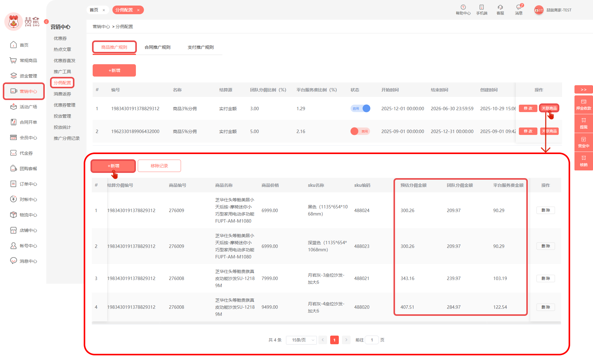
Task: Click the 前往 page number input field
Action: click(372, 340)
